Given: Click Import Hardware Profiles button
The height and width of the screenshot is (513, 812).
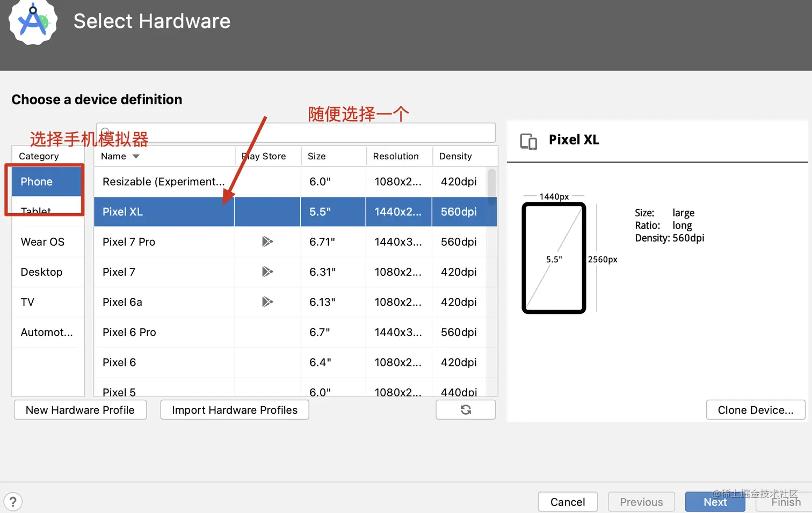Looking at the screenshot, I should point(235,410).
